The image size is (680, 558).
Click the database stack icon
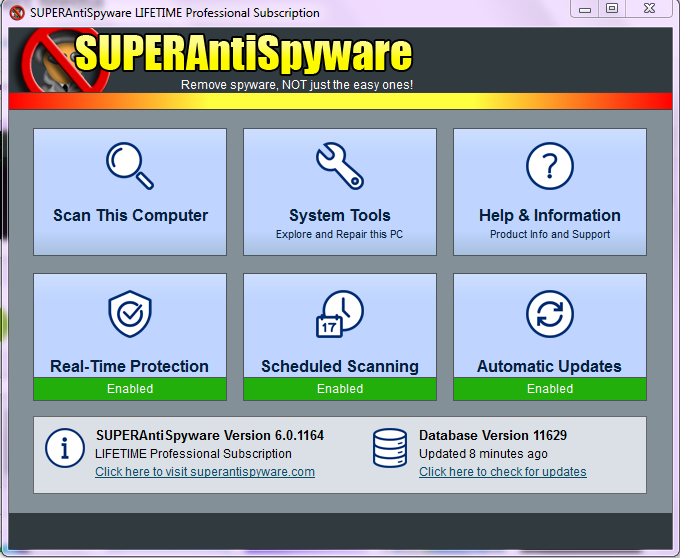390,448
